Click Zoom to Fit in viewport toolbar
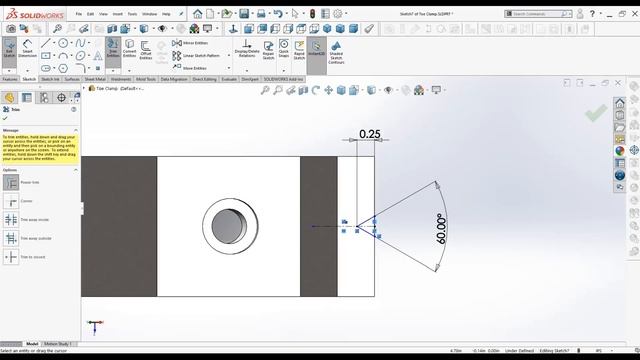640x360 pixels. pos(265,90)
